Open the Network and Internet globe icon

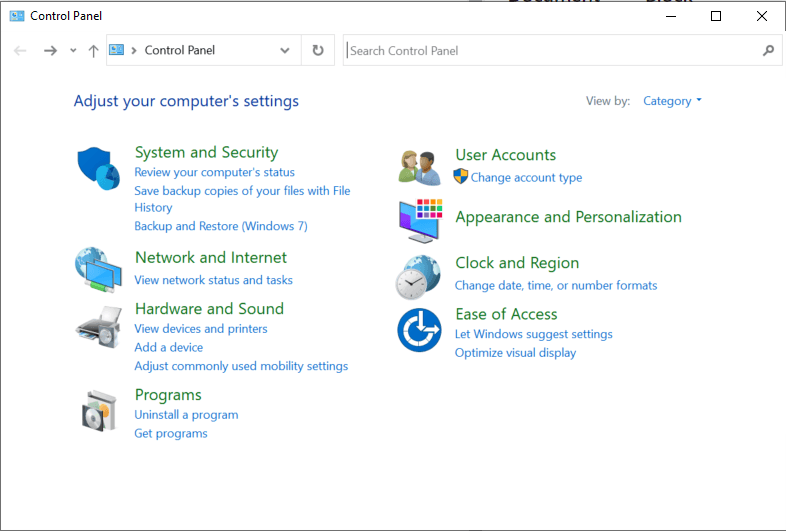click(x=98, y=268)
